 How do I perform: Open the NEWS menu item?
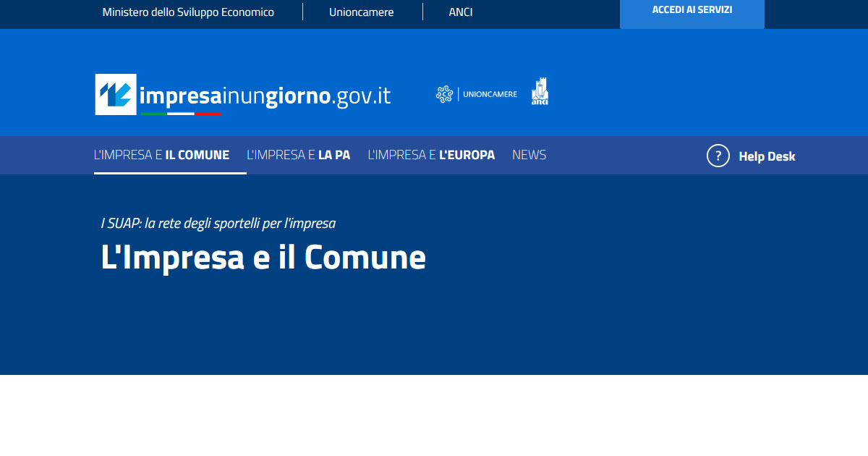tap(529, 155)
